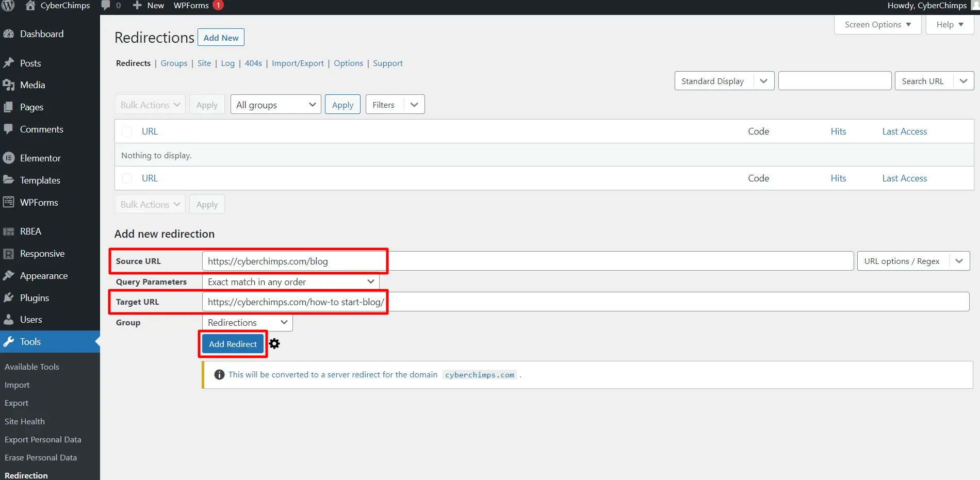Tick the select-all checkbox in bottom header row
The width and height of the screenshot is (980, 480).
127,178
